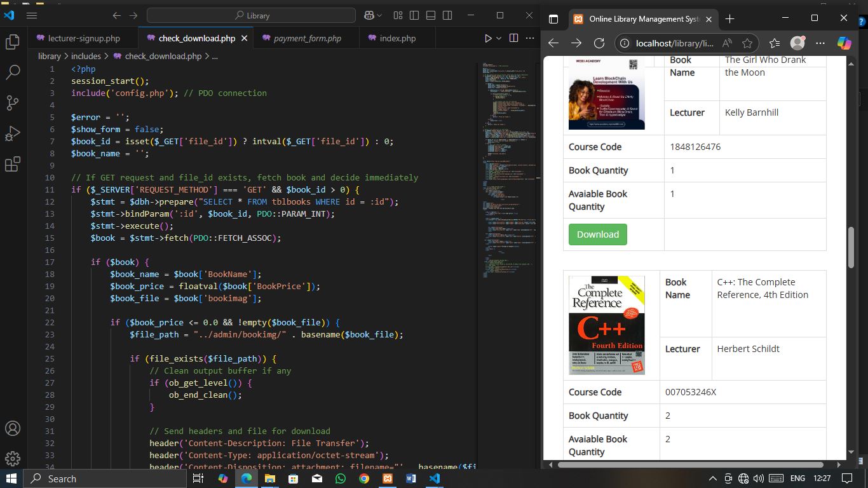Open the browser tab actions menu icon
The width and height of the screenshot is (868, 488).
point(553,19)
